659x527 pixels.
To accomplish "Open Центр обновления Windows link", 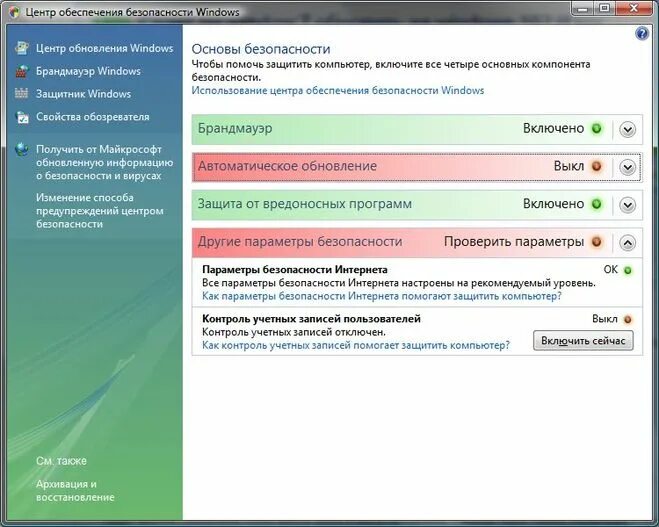I will (104, 48).
